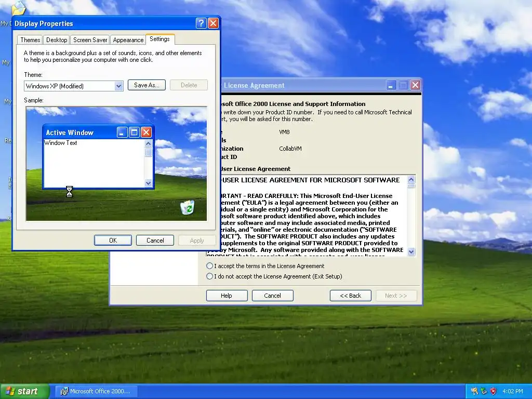532x399 pixels.
Task: Cancel the Display Properties dialog
Action: 155,240
